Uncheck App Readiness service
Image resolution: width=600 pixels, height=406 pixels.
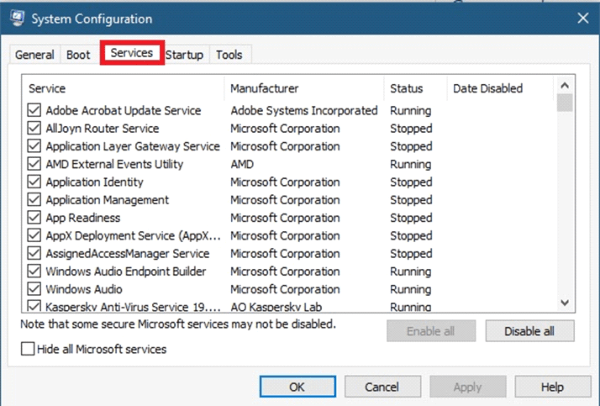point(34,217)
